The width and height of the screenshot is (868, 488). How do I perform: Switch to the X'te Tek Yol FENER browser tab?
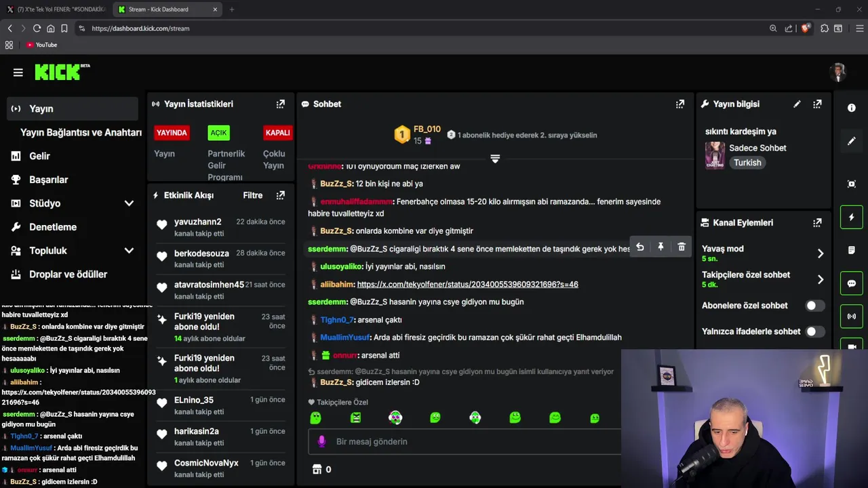[x=56, y=9]
